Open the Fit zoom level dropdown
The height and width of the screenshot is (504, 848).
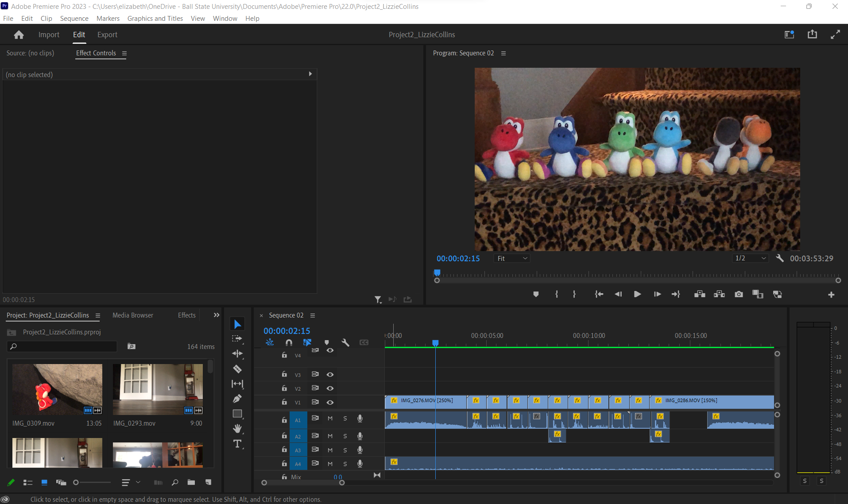tap(512, 258)
